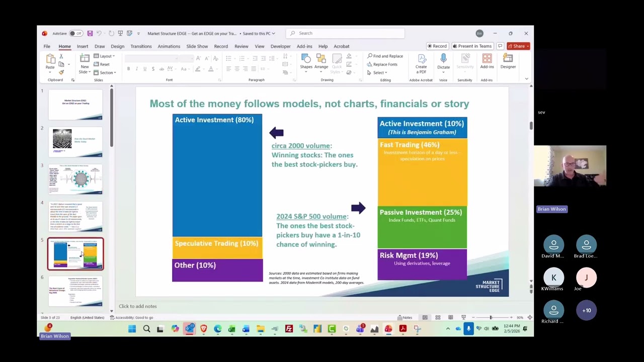644x362 pixels.
Task: Click in the Search box
Action: coord(345,33)
